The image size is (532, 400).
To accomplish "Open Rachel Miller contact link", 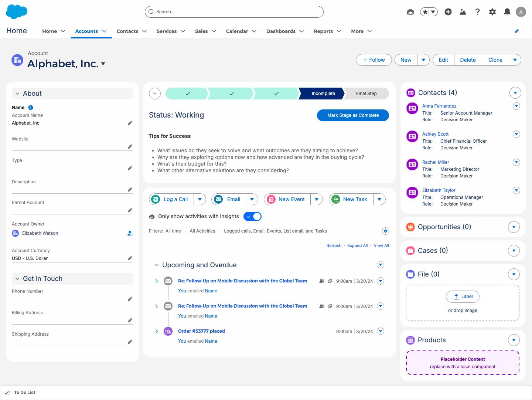I will point(436,162).
